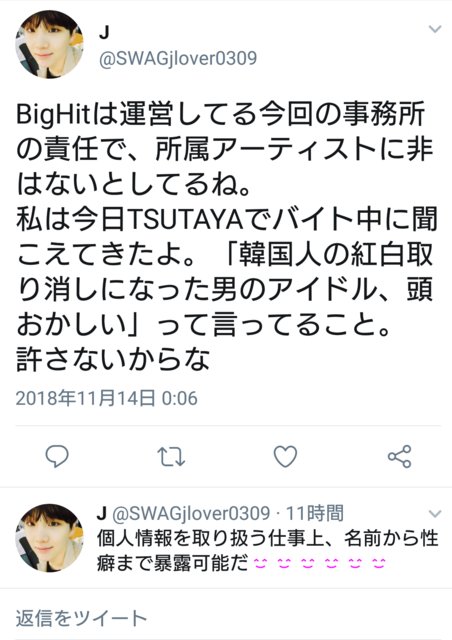Image resolution: width=452 pixels, height=640 pixels.
Task: Click the reply speech bubble icon
Action: (57, 456)
